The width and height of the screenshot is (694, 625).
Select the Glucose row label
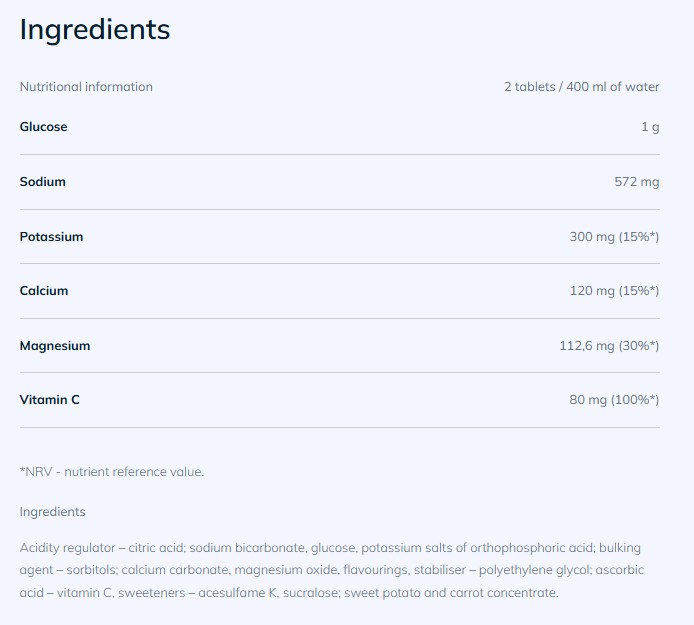(43, 127)
